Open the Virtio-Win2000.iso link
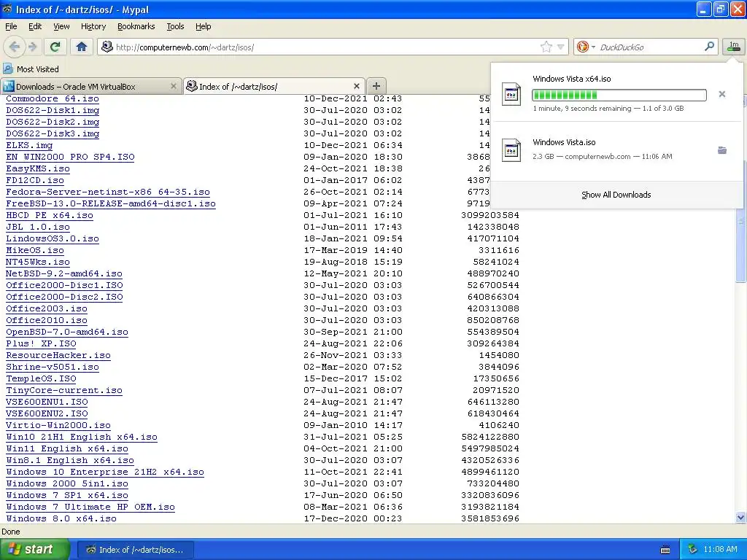The height and width of the screenshot is (560, 747). pos(58,425)
